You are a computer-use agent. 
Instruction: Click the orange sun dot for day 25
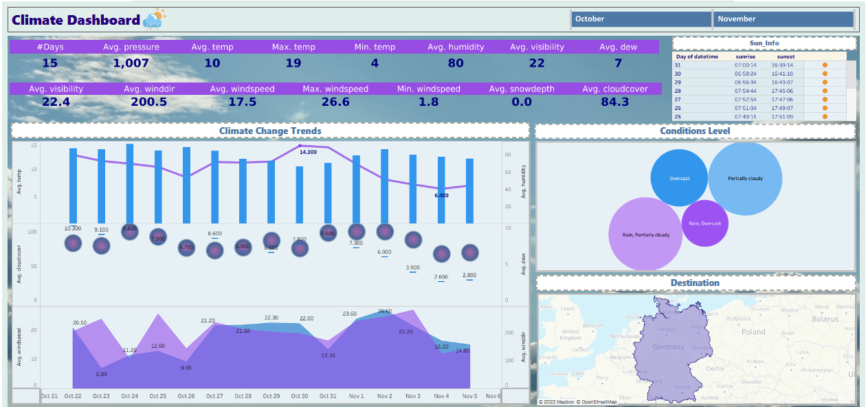coord(825,116)
